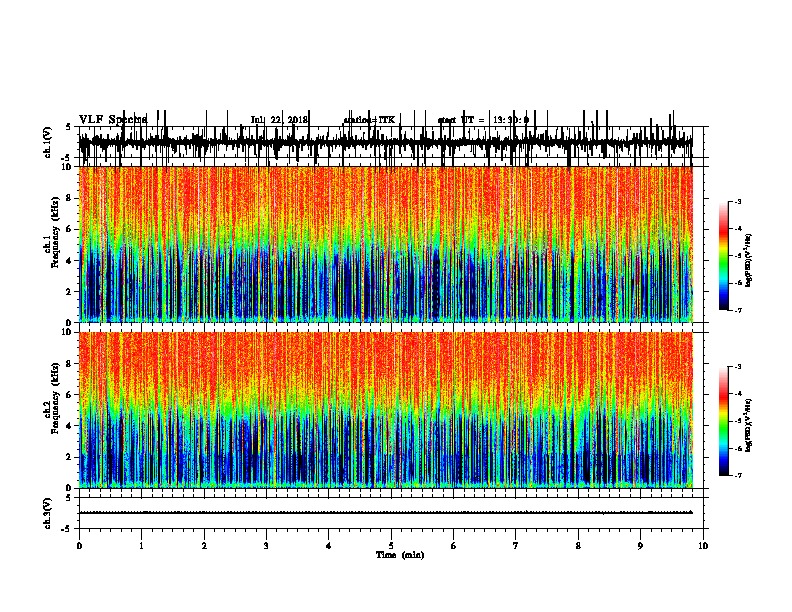
Task: Select the date text Jul. 22, 2018
Action: point(279,120)
